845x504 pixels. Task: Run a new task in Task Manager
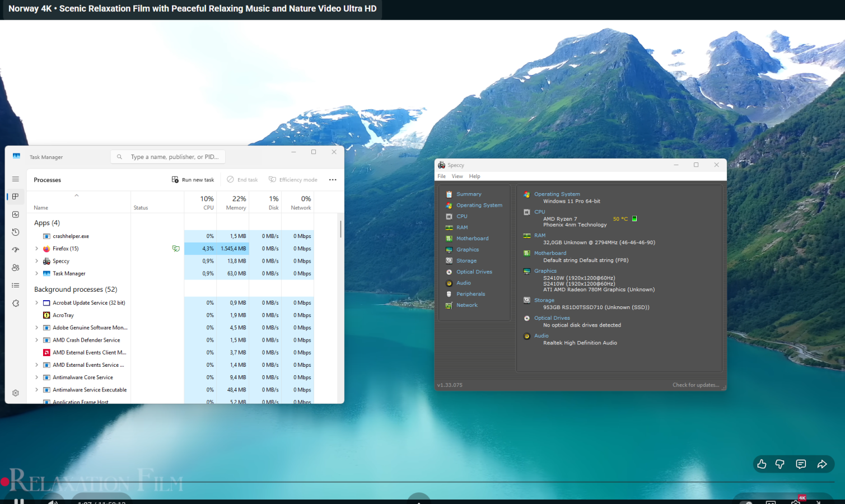[193, 179]
